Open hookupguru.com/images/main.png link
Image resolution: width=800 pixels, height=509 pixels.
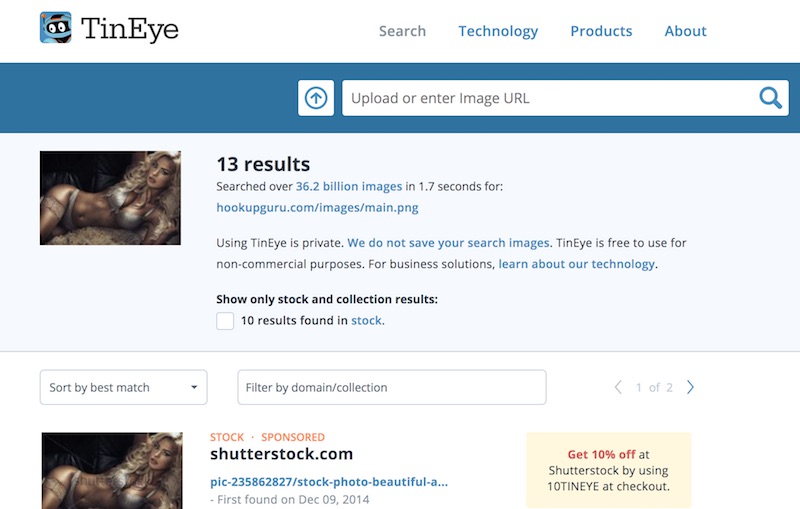coord(317,208)
